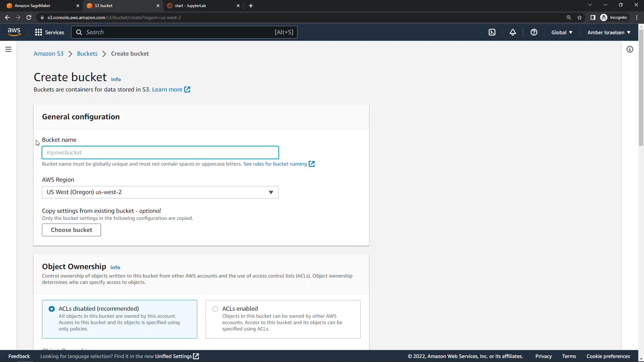Open AWS CloudShell terminal icon
Screen dimensions: 644x362
492,32
